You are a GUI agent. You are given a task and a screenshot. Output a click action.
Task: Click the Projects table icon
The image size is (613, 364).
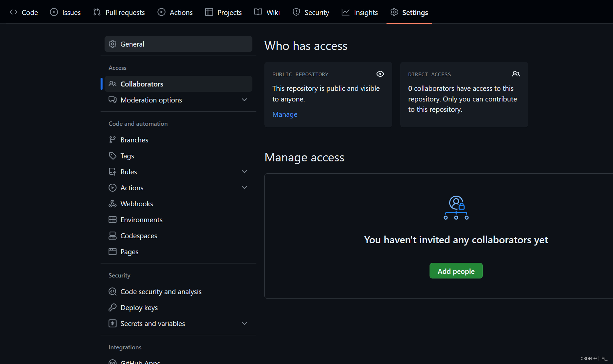209,12
